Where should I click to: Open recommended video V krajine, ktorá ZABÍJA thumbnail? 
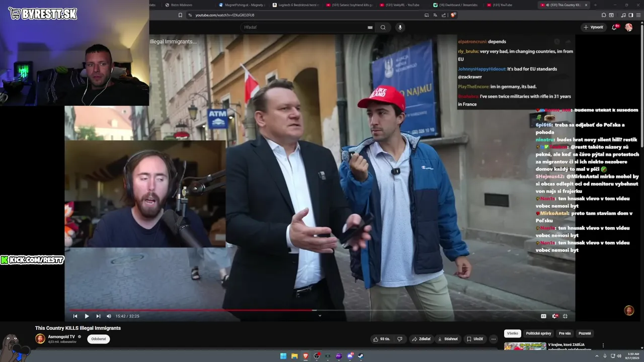(525, 346)
